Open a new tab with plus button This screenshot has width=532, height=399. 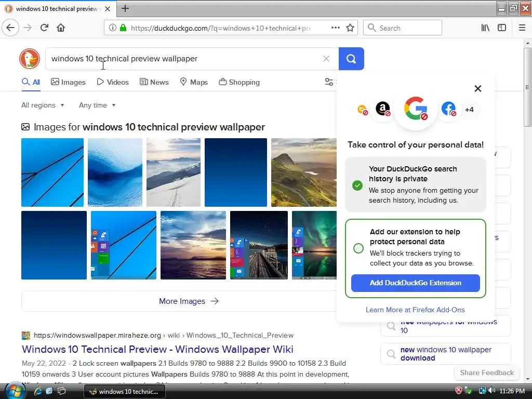(x=125, y=8)
